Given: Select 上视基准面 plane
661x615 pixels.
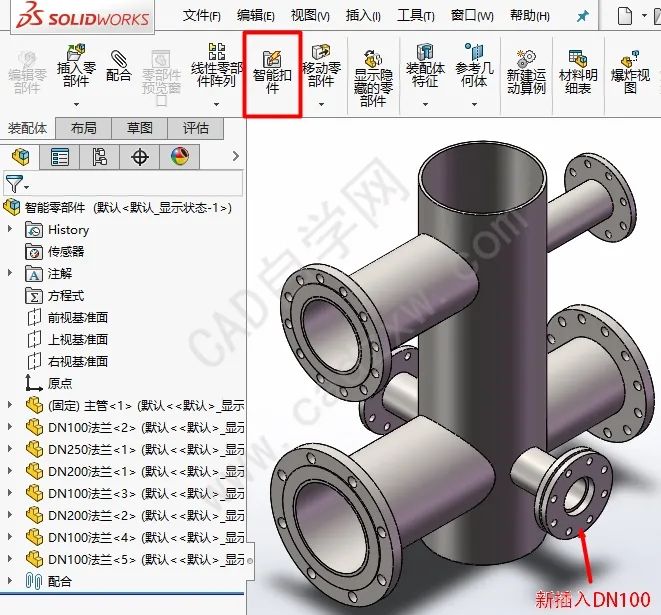Looking at the screenshot, I should click(x=67, y=339).
